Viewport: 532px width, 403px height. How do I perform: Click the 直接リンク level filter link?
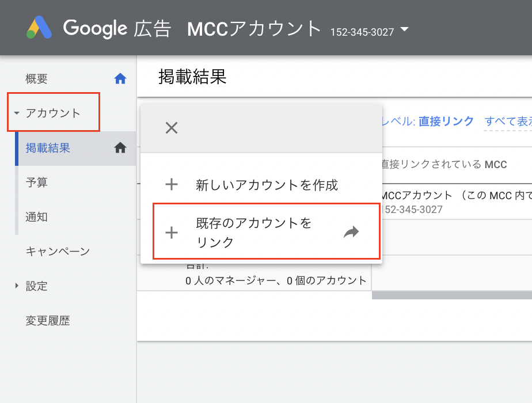coord(446,121)
